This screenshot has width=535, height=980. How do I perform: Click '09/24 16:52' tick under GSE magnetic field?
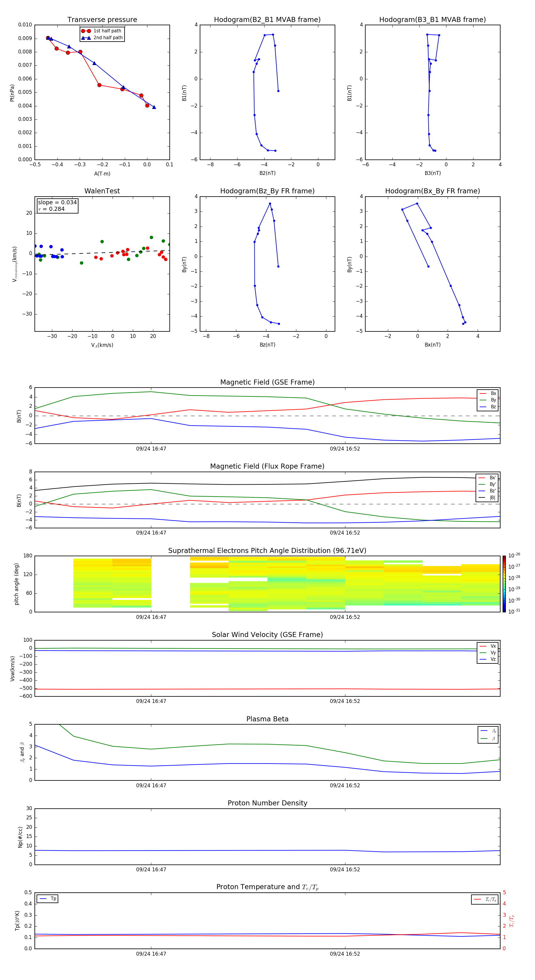pyautogui.click(x=345, y=448)
